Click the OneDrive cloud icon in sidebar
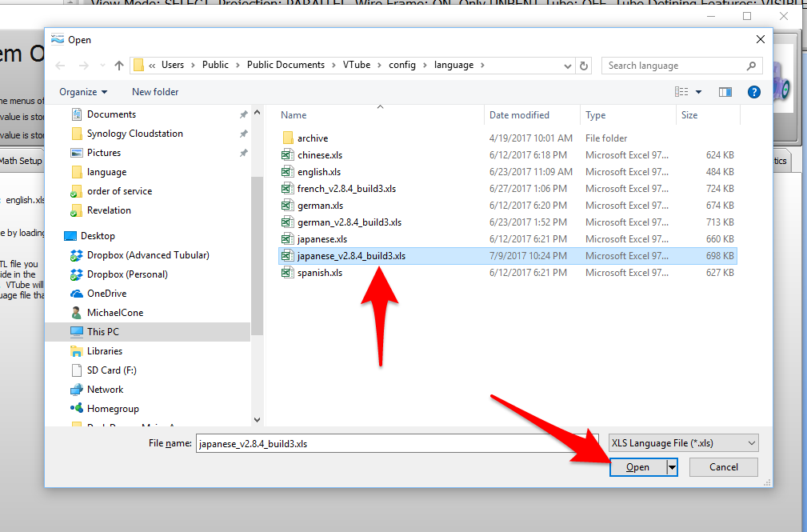Screen dimensions: 807x532 [77, 294]
